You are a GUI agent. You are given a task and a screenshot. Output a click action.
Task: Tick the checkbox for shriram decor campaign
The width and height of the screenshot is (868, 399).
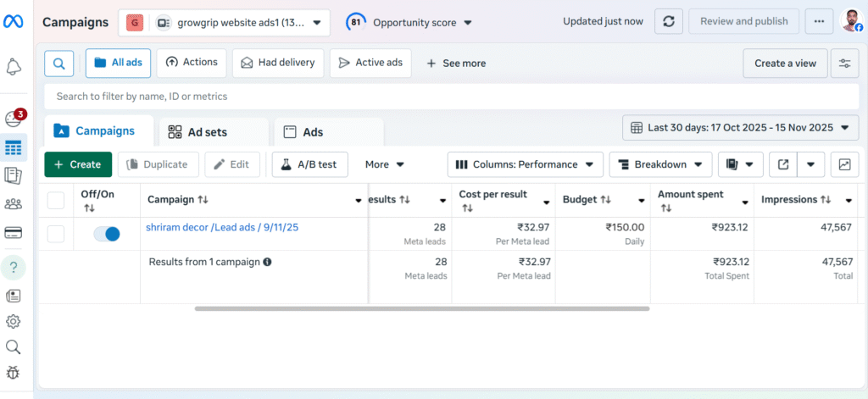pyautogui.click(x=56, y=234)
